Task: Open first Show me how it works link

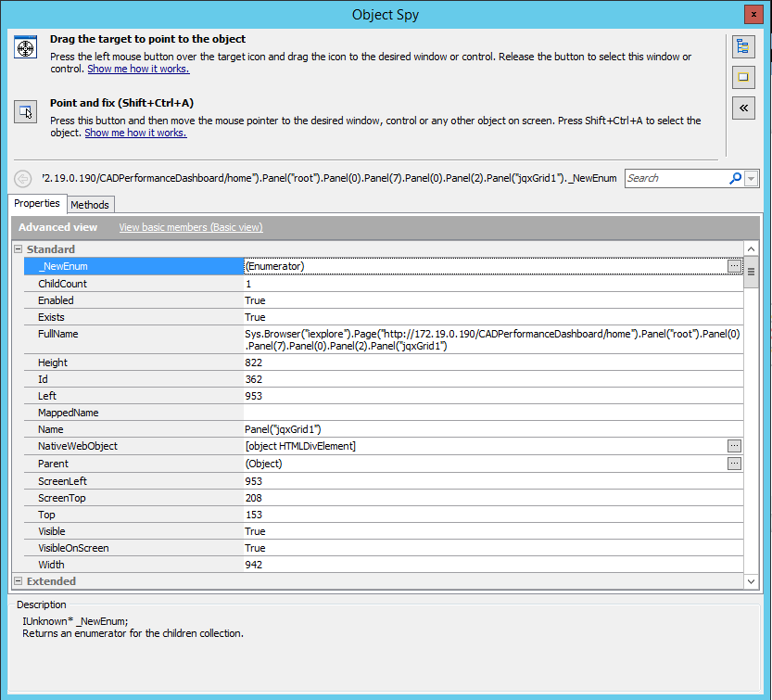Action: 138,69
